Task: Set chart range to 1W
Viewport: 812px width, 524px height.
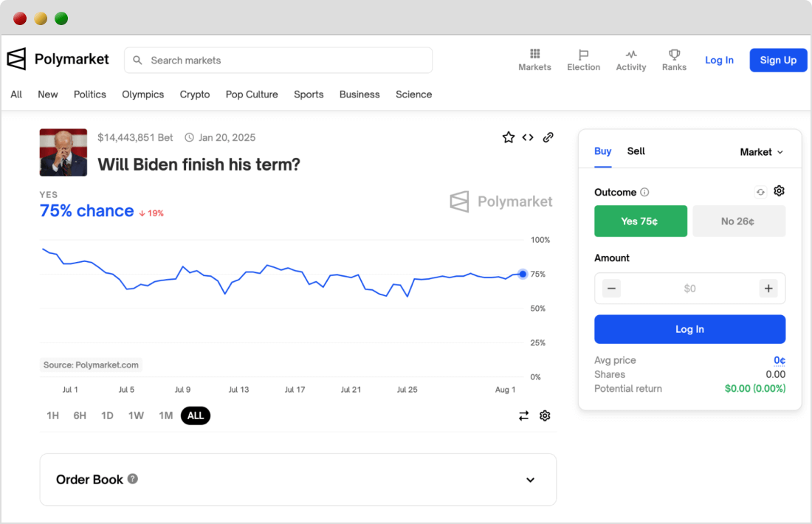Action: 137,416
